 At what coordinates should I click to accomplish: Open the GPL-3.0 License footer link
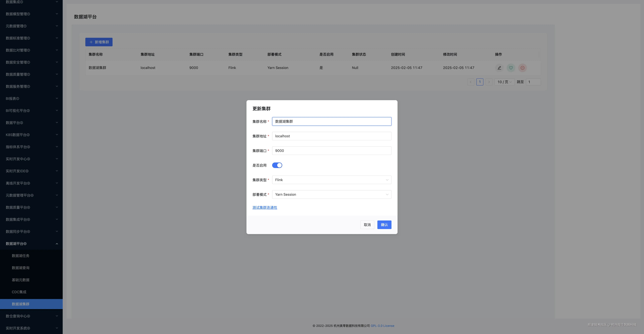click(382, 326)
